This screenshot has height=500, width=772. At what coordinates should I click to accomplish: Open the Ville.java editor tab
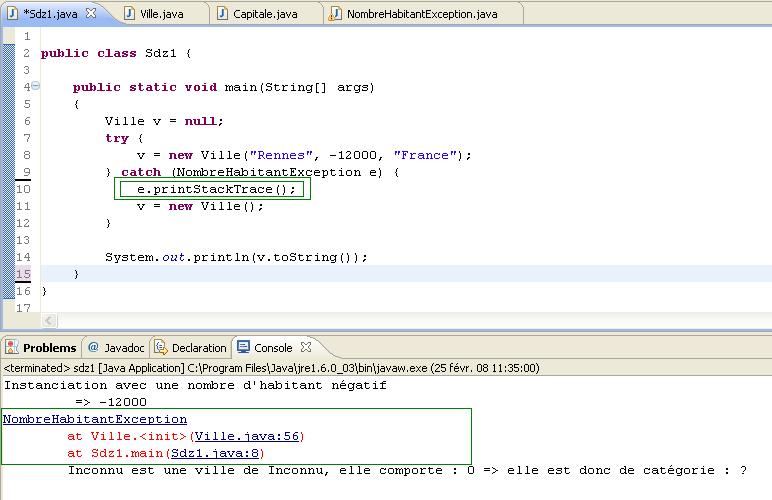coord(161,14)
